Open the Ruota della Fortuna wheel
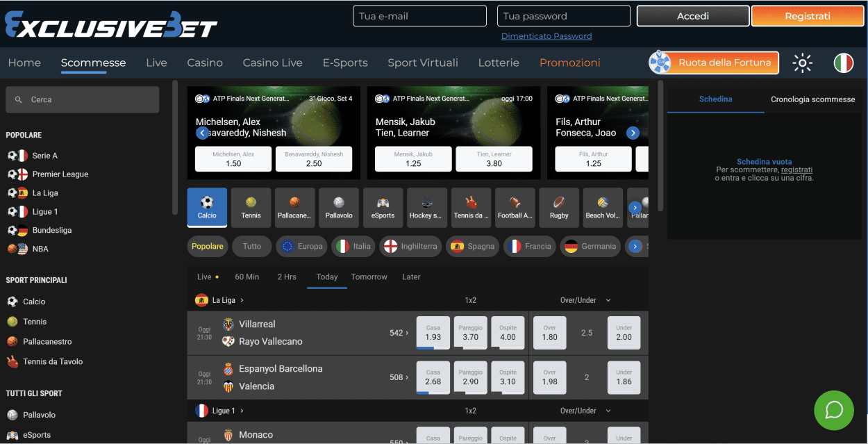 click(714, 63)
